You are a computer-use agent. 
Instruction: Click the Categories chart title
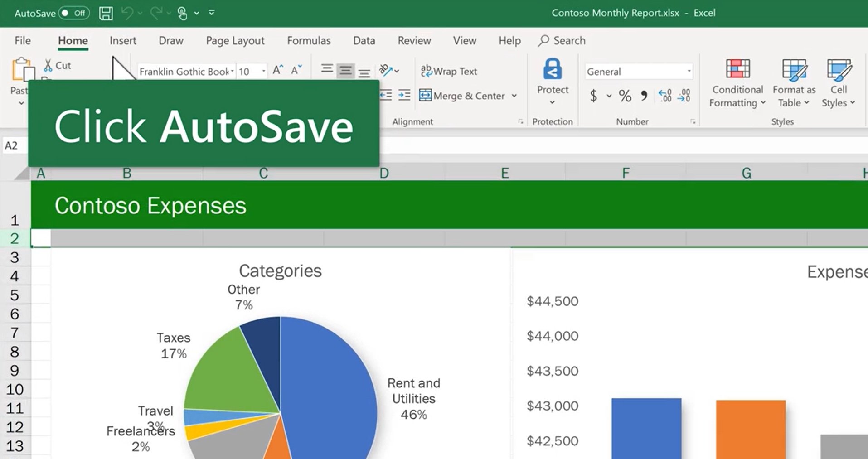pos(280,271)
